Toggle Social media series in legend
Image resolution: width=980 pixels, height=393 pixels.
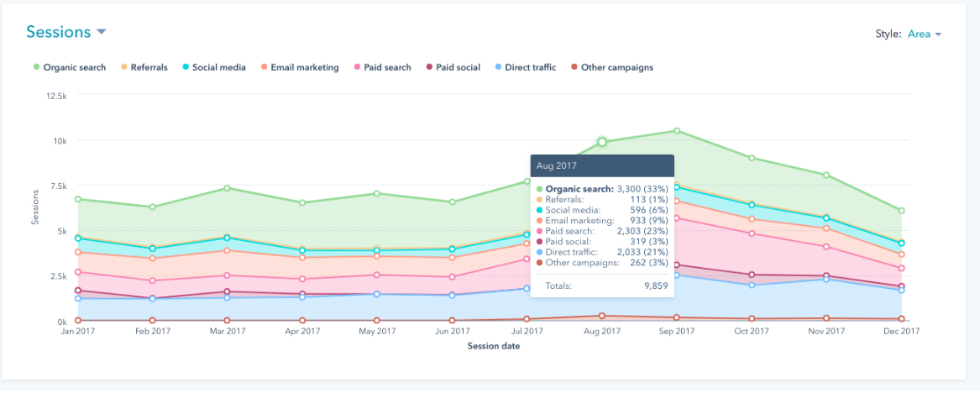tap(213, 67)
